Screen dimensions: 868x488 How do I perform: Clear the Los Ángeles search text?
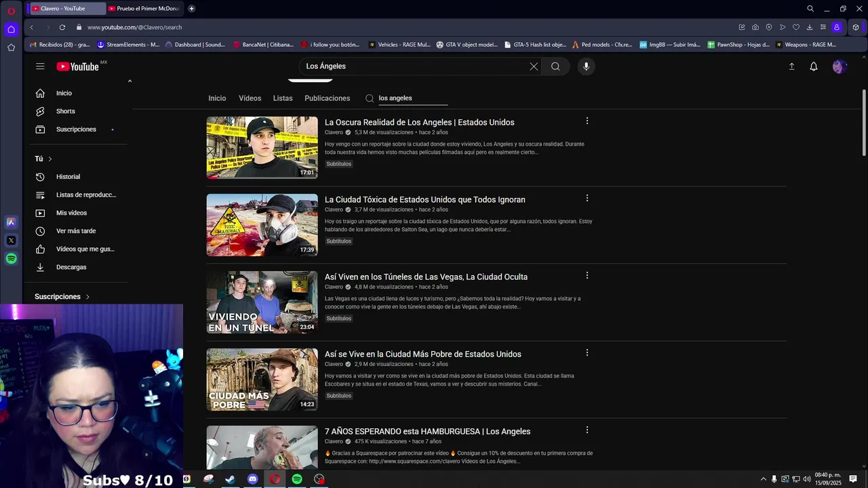pyautogui.click(x=534, y=66)
